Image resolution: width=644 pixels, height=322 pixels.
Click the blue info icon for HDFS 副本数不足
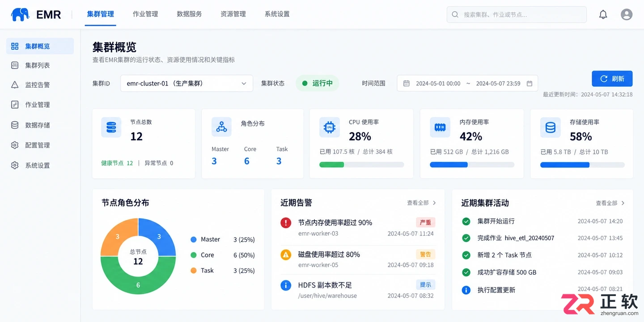point(286,285)
